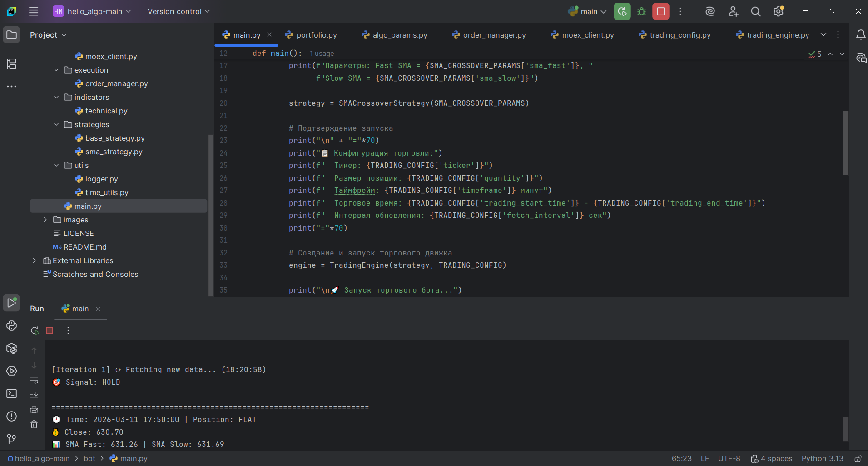Viewport: 868px width, 466px height.
Task: Expand the images folder
Action: coord(45,220)
